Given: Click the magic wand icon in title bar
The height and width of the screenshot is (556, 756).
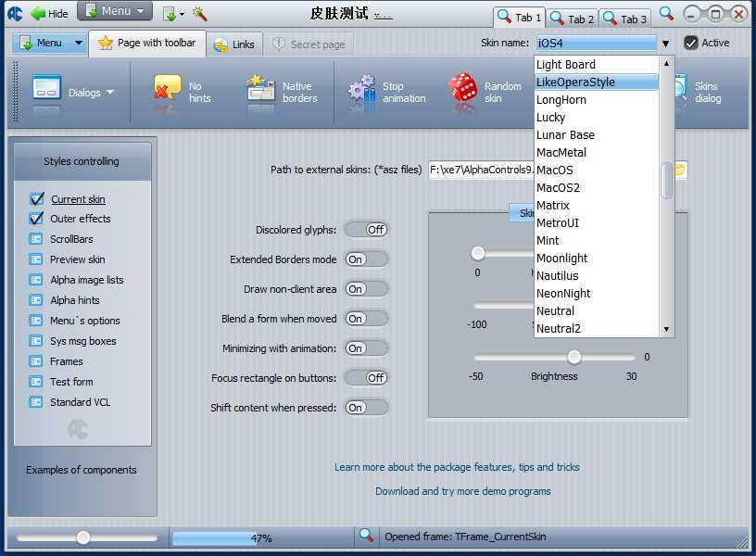Looking at the screenshot, I should 199,13.
